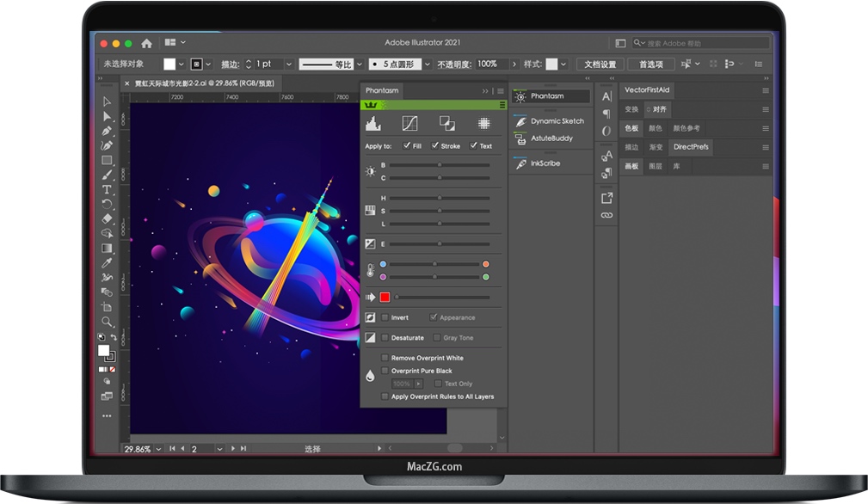Open the Dynamic Sketch panel
This screenshot has width=868, height=504.
[557, 121]
